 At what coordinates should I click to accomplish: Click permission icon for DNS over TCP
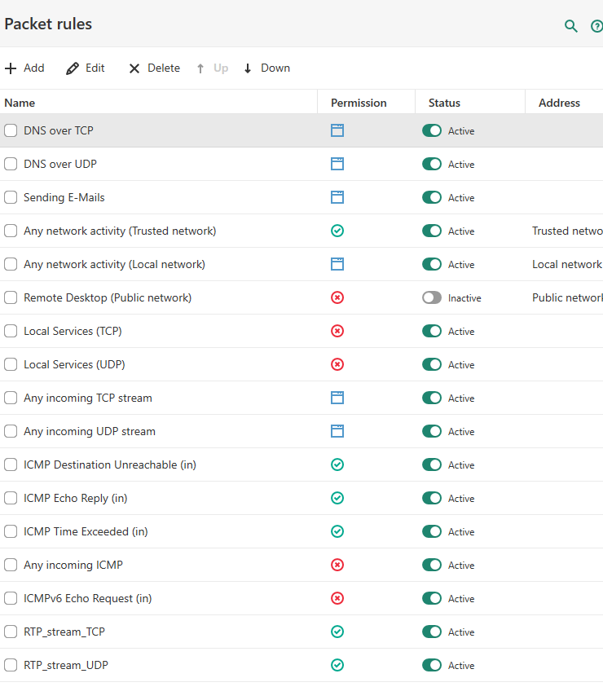click(x=337, y=130)
